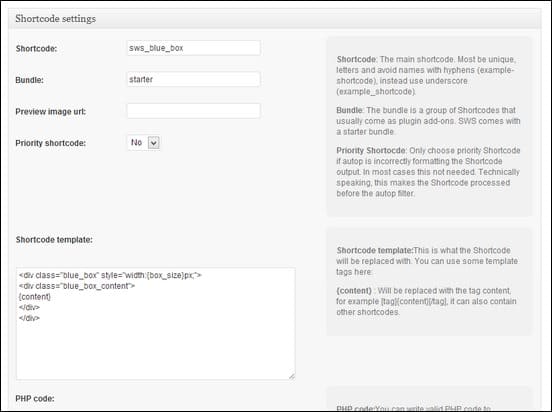
Task: Click the Shortcode input with sws_blue_box
Action: point(194,48)
